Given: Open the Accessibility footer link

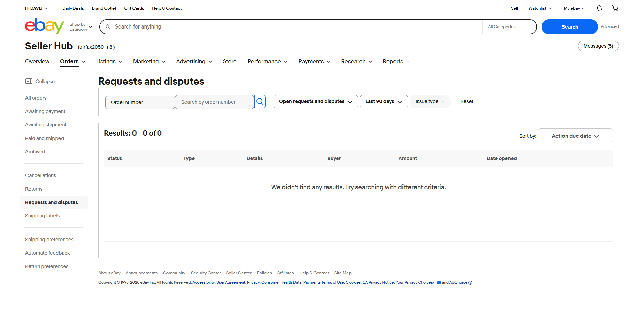Looking at the screenshot, I should click(204, 283).
